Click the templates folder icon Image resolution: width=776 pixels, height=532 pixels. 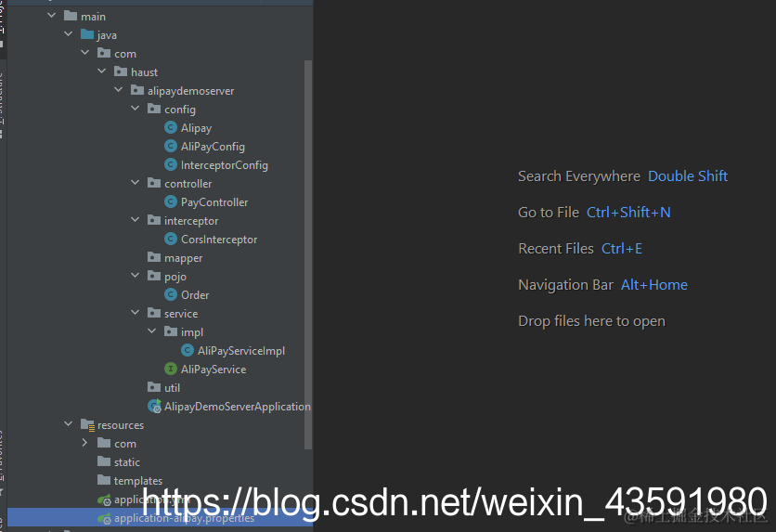(x=104, y=480)
